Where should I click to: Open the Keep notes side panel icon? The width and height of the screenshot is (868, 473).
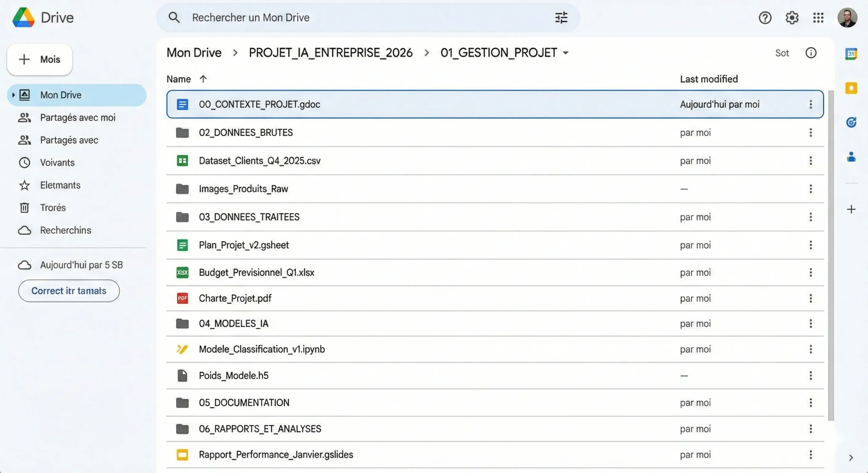(851, 88)
